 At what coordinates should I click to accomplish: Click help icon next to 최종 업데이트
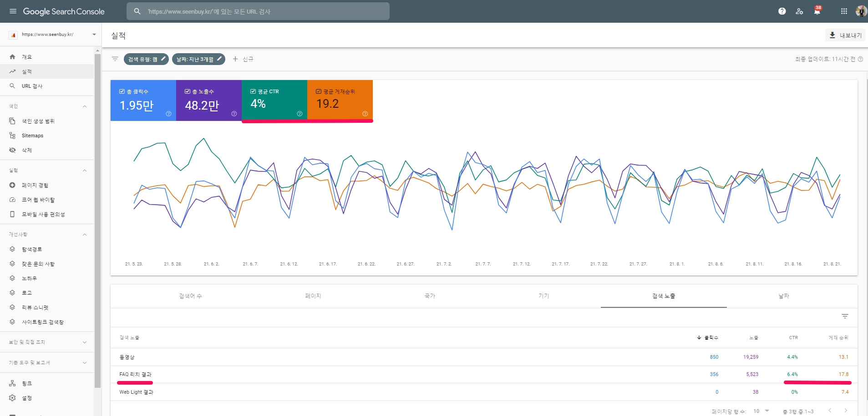pyautogui.click(x=860, y=59)
